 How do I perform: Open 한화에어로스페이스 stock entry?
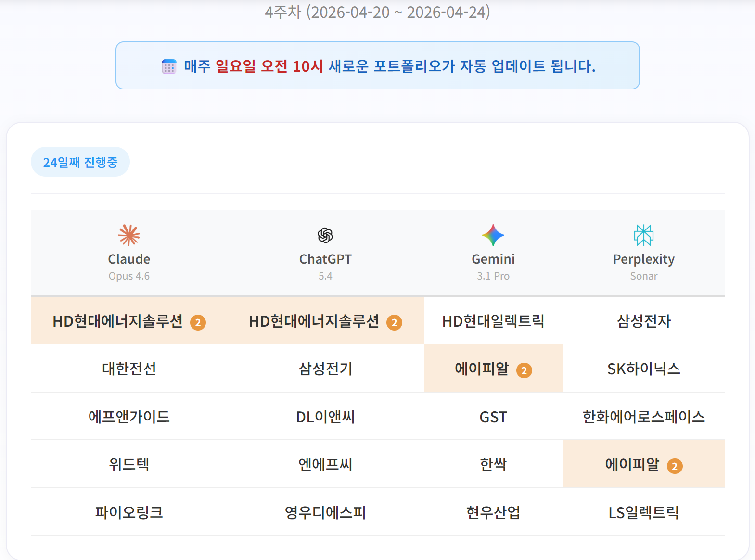643,417
